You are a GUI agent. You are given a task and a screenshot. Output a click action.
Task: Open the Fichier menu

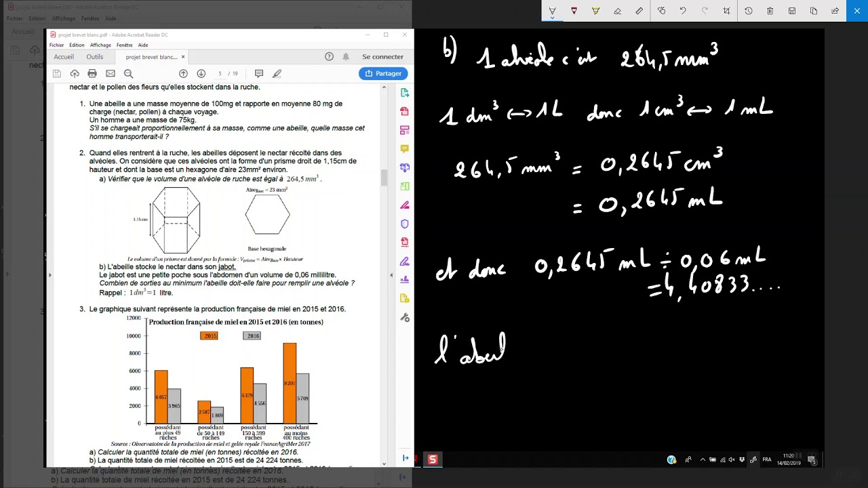pos(56,45)
